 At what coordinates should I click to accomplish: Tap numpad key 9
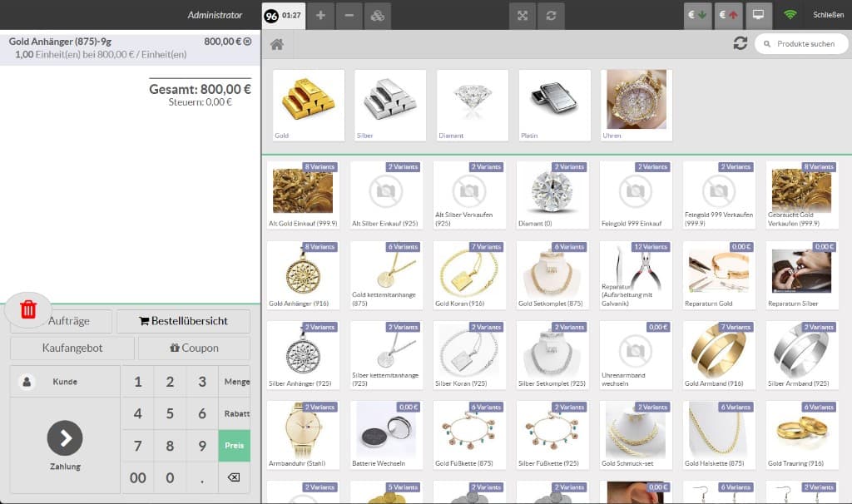pyautogui.click(x=202, y=445)
